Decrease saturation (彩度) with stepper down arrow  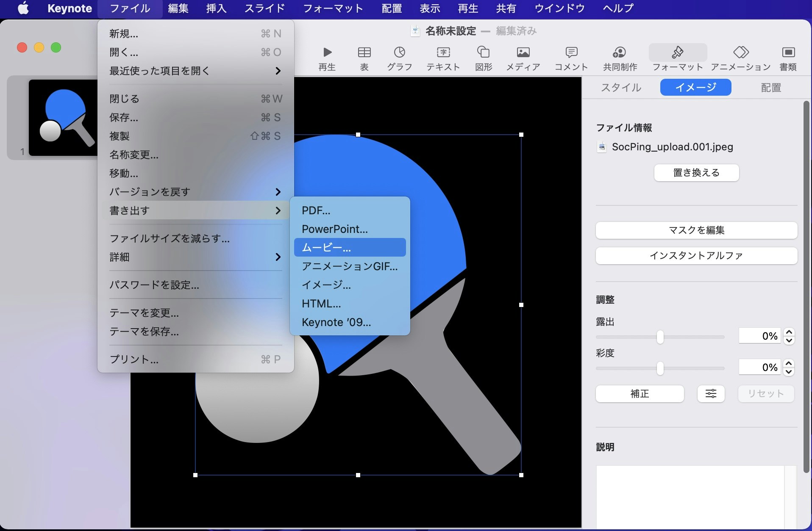point(789,371)
